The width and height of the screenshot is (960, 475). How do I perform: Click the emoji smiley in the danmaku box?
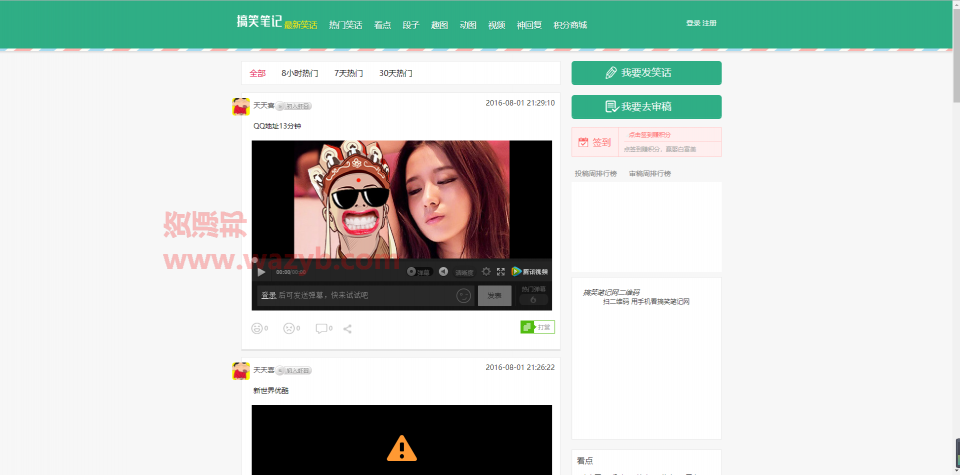[463, 296]
